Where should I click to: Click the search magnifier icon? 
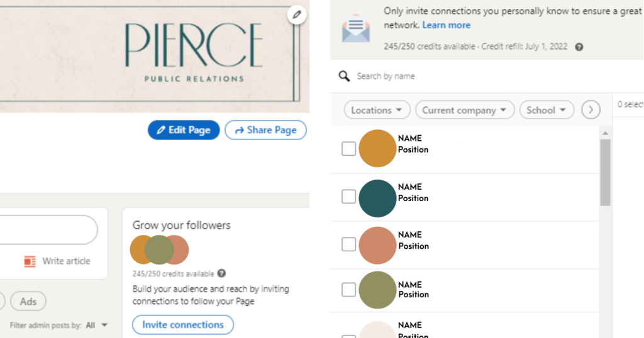344,76
